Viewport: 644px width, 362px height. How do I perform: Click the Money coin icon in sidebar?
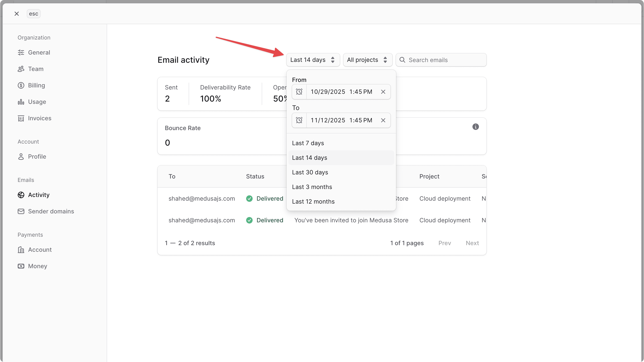21,266
